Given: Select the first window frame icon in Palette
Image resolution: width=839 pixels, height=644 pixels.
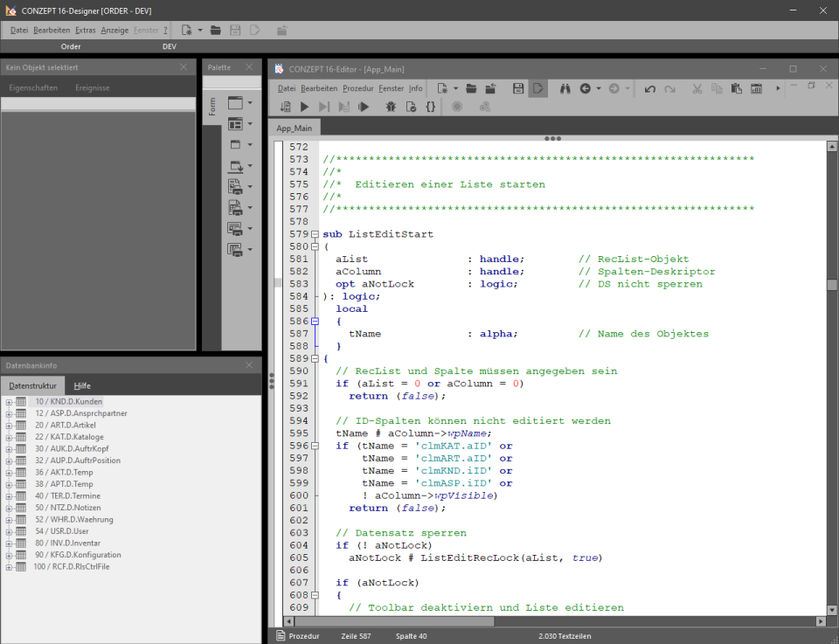Looking at the screenshot, I should [235, 102].
